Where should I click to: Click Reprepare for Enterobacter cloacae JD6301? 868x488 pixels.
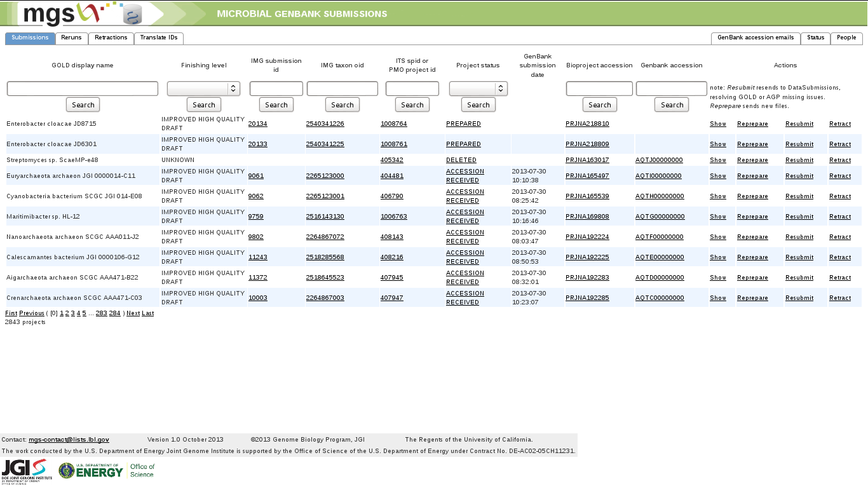click(752, 144)
